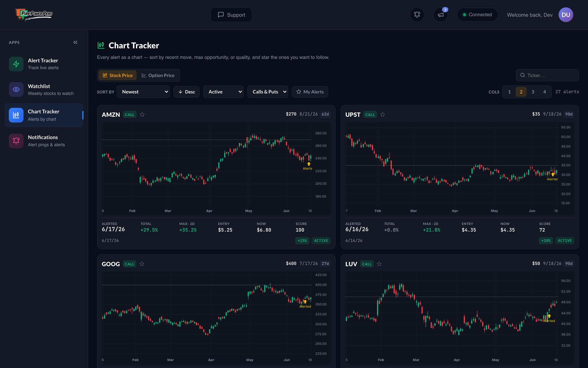Click AMZN ACTIVE status badge
Image resolution: width=588 pixels, height=368 pixels.
click(321, 240)
